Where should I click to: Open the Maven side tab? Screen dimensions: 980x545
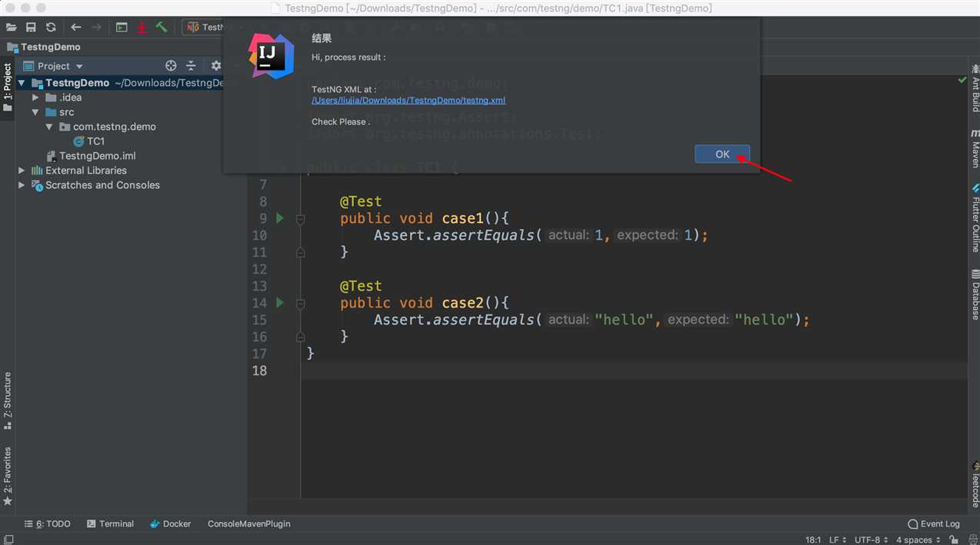click(x=975, y=148)
